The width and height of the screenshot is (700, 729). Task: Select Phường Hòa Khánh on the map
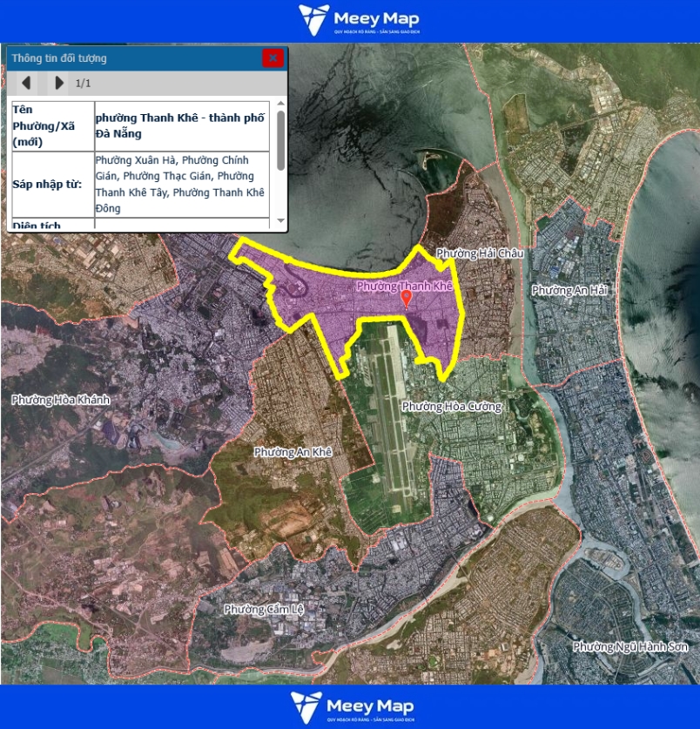click(x=61, y=400)
